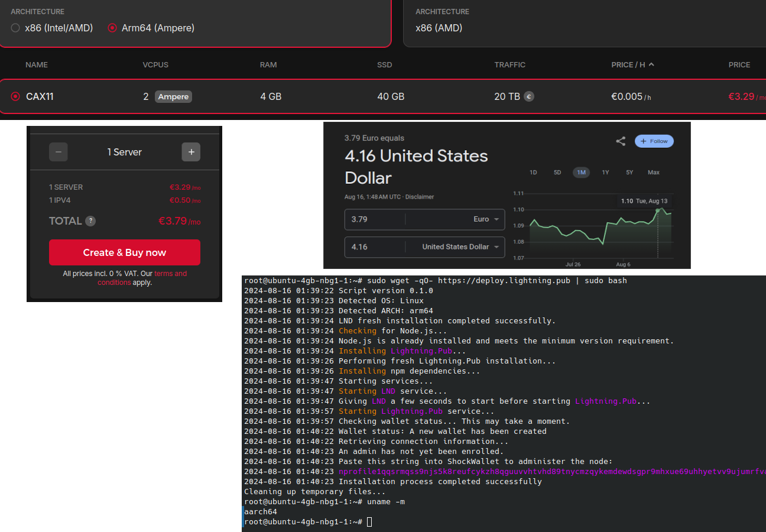Select the Max chart range

[653, 173]
